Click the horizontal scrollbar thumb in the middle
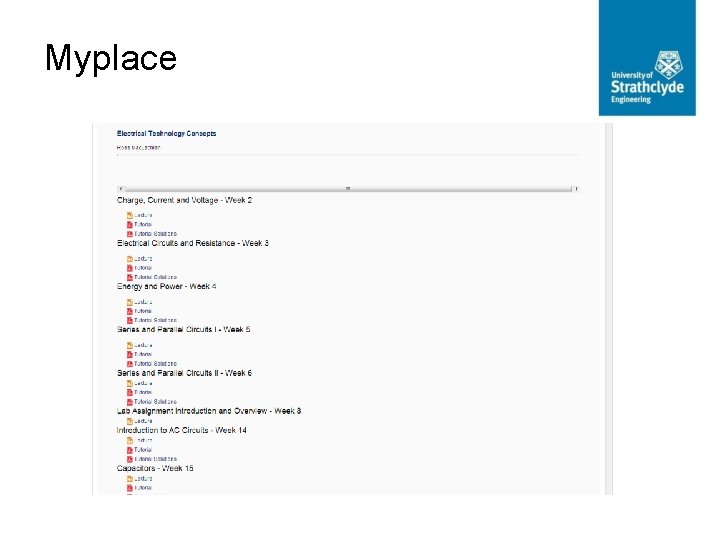 click(348, 189)
